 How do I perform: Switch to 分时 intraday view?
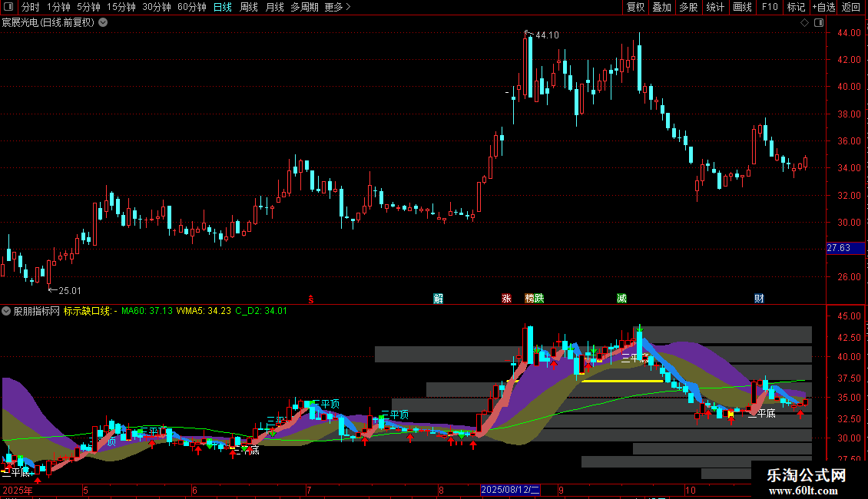[31, 7]
